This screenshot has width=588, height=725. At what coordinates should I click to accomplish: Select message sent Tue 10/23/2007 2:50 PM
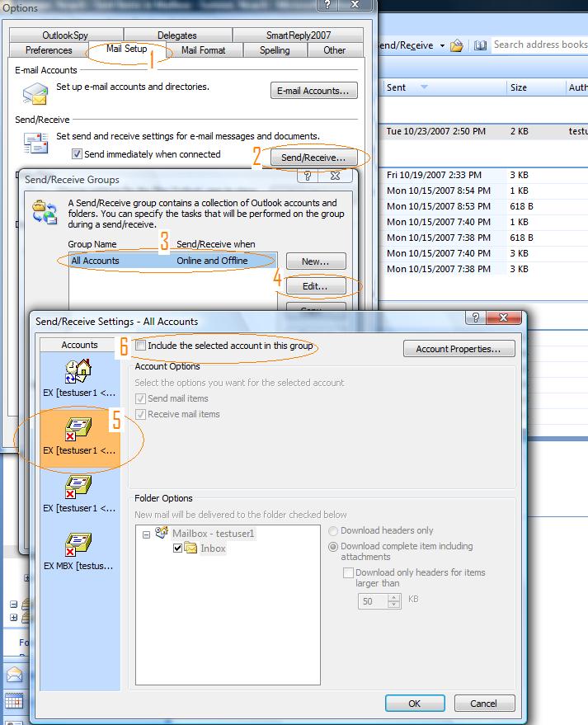(x=483, y=131)
